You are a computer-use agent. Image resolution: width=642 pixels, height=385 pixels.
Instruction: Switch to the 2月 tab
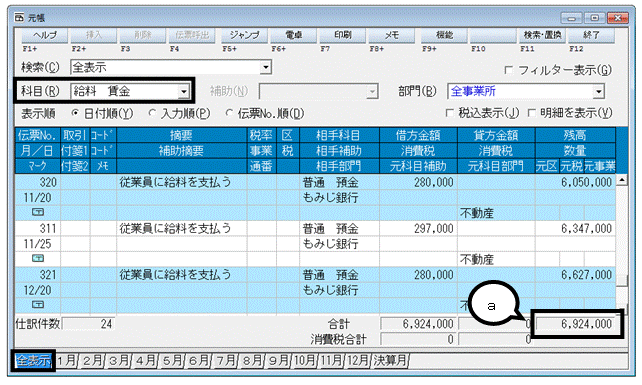click(x=93, y=361)
